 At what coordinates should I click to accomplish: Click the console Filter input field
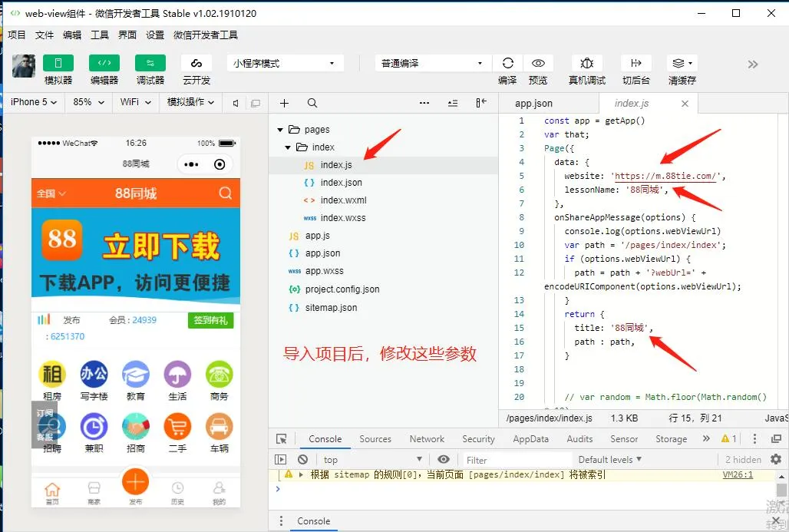pos(517,460)
